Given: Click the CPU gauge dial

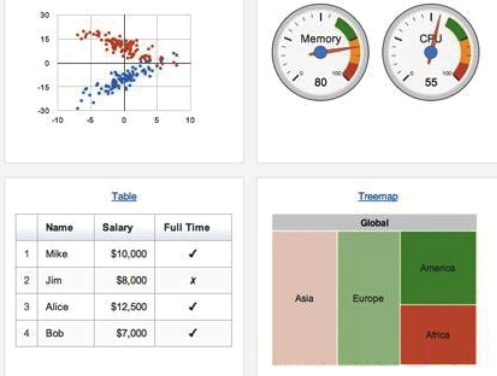Looking at the screenshot, I should pos(431,52).
